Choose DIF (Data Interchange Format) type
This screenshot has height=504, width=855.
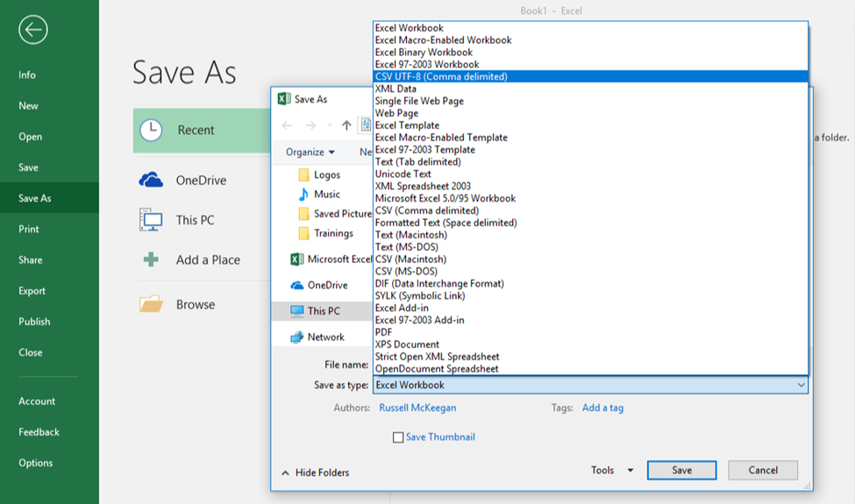(x=590, y=283)
